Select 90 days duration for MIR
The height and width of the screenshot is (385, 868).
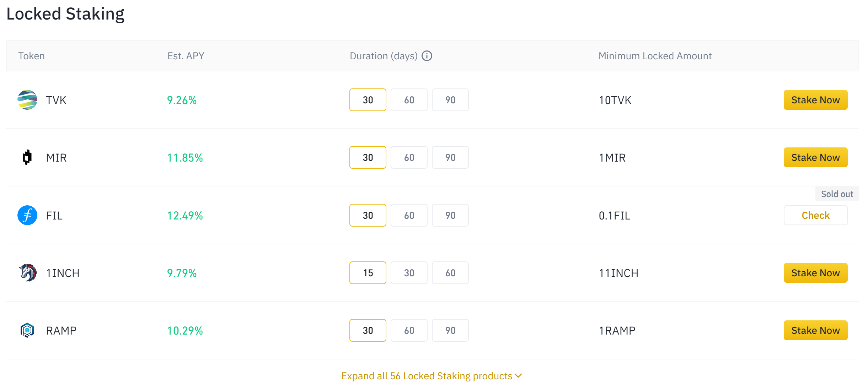click(450, 157)
